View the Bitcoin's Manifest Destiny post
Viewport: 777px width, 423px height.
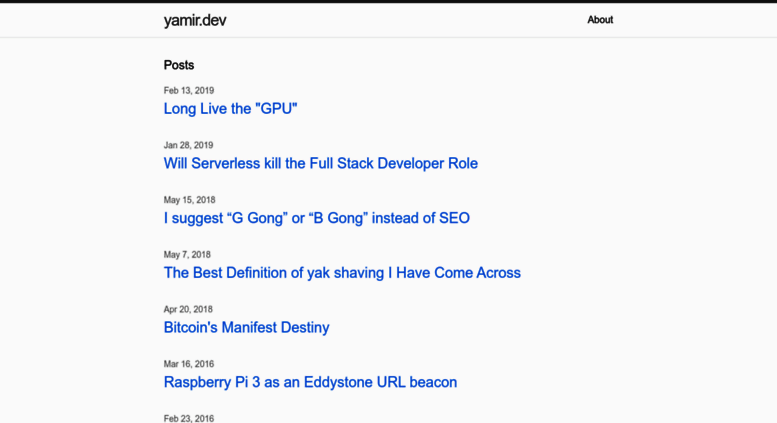(x=246, y=327)
